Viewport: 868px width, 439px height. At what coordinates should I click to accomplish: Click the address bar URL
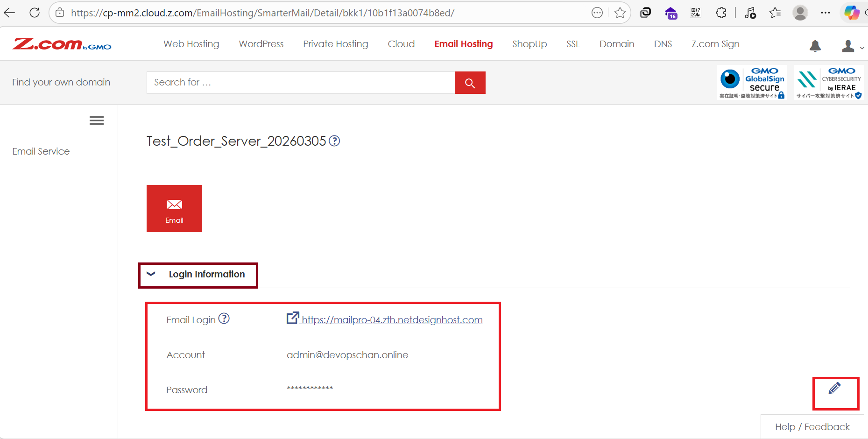(262, 13)
